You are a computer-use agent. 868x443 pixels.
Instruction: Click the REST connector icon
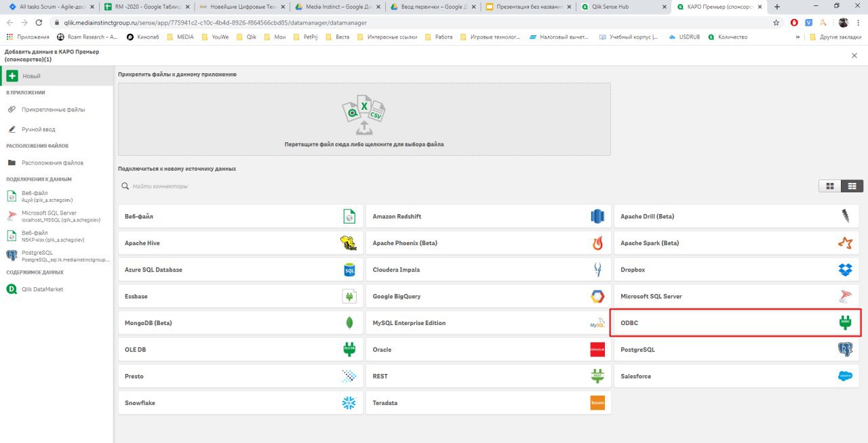pos(597,376)
